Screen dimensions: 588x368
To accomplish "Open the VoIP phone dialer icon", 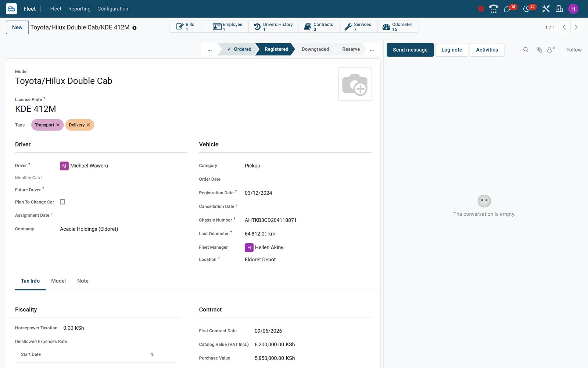I will pos(494,9).
